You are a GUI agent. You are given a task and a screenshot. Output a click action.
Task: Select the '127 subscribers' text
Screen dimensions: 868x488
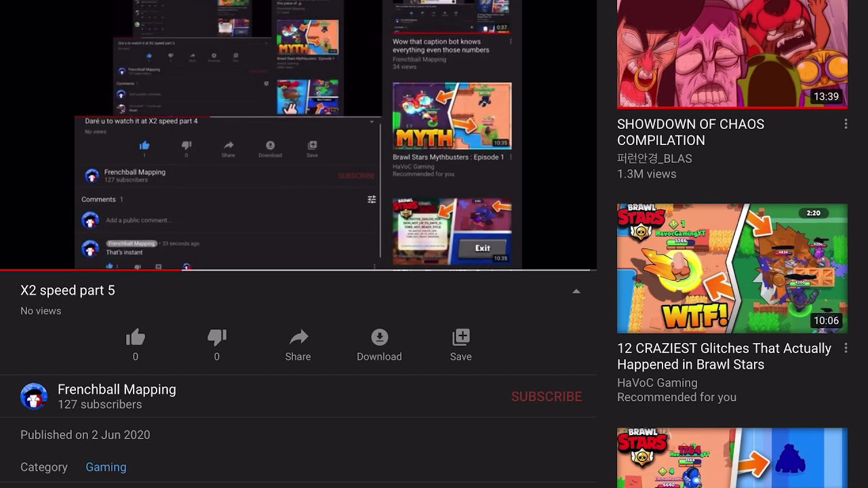100,405
